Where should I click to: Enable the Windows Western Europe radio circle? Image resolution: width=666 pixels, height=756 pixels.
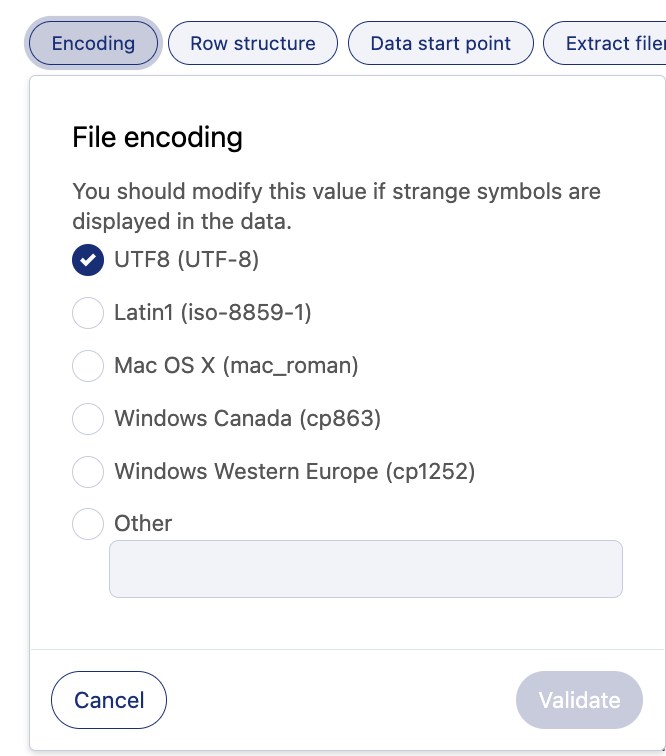click(88, 471)
